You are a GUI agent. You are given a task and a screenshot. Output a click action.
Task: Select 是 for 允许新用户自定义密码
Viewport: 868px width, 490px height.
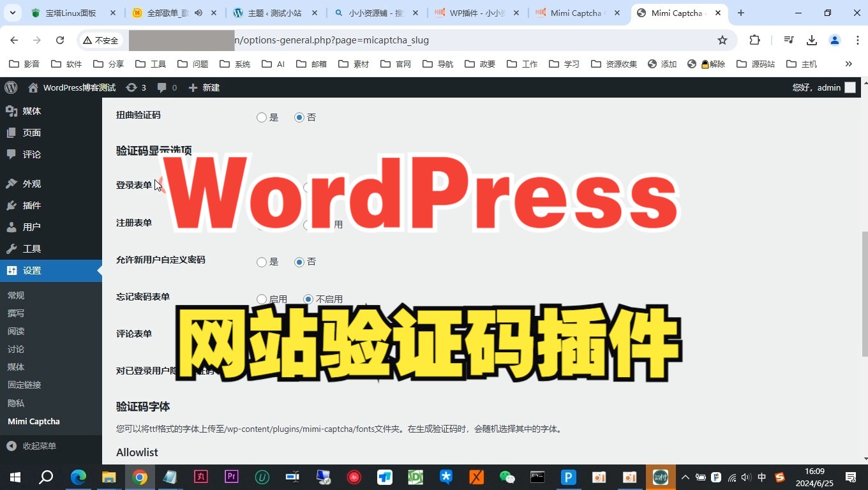tap(261, 262)
